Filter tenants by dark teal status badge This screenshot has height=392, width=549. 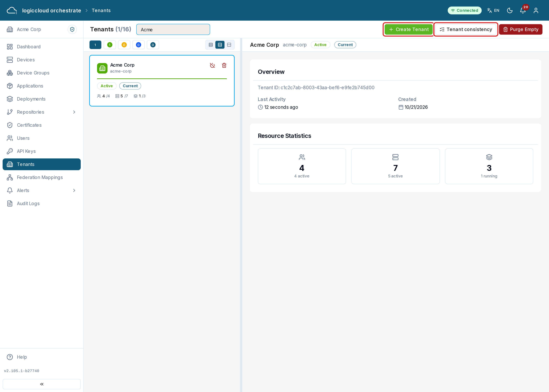pyautogui.click(x=153, y=45)
